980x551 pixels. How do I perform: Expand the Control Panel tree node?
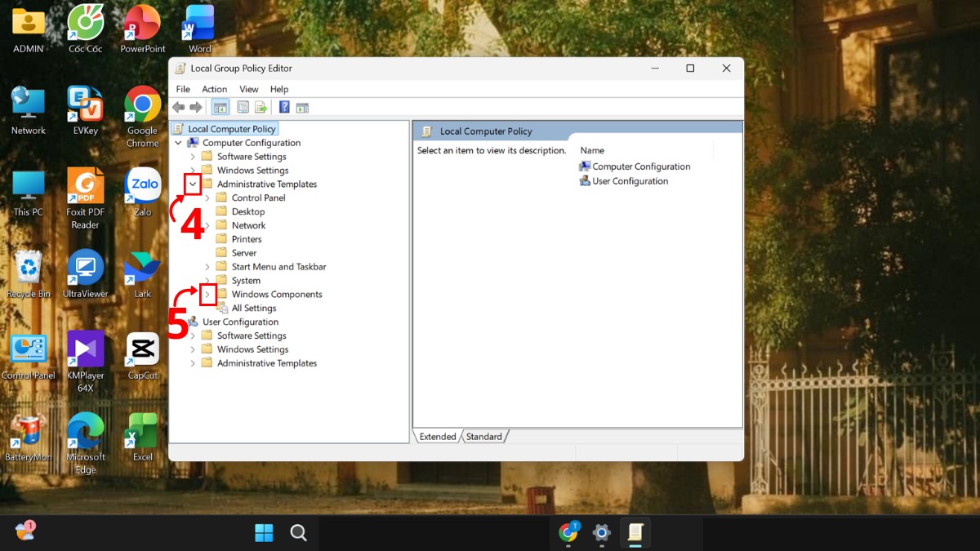click(x=207, y=198)
